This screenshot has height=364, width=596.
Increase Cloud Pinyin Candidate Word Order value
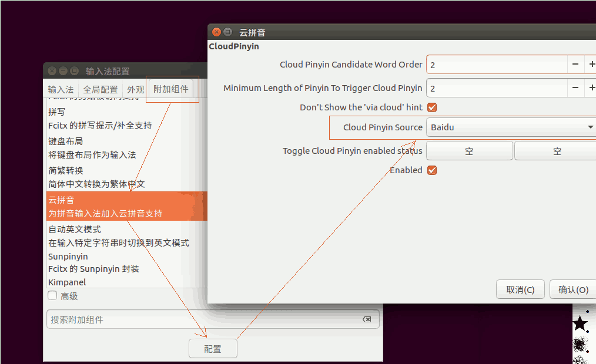[x=591, y=65]
